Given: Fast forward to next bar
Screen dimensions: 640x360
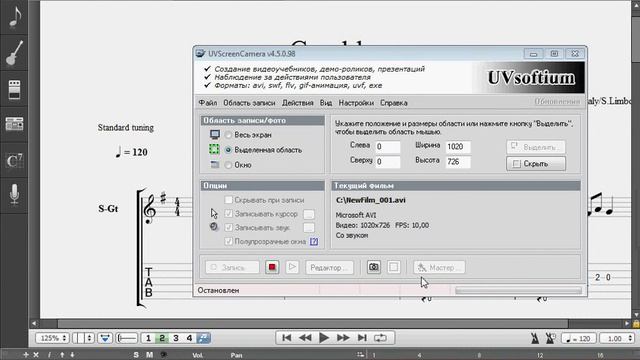Looking at the screenshot, I should [x=343, y=338].
